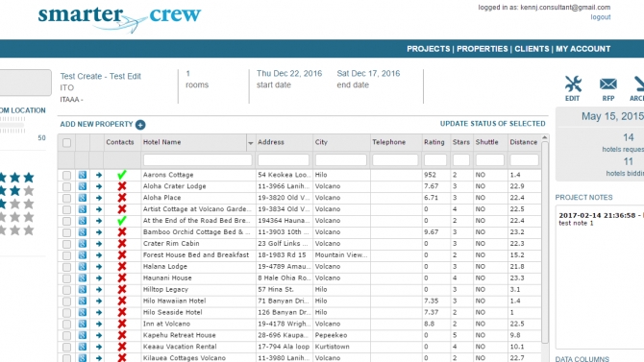644x362 pixels.
Task: Check the Aarons Cottage row checkbox
Action: pos(66,176)
